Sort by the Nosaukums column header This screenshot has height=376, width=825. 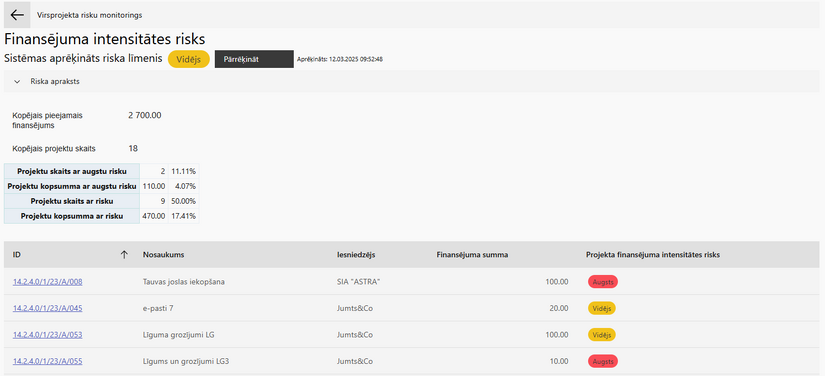(162, 255)
